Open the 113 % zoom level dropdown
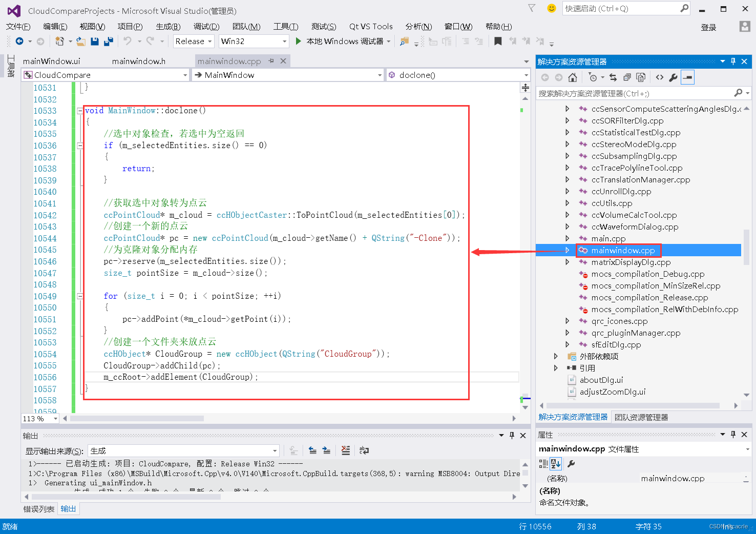 (40, 419)
